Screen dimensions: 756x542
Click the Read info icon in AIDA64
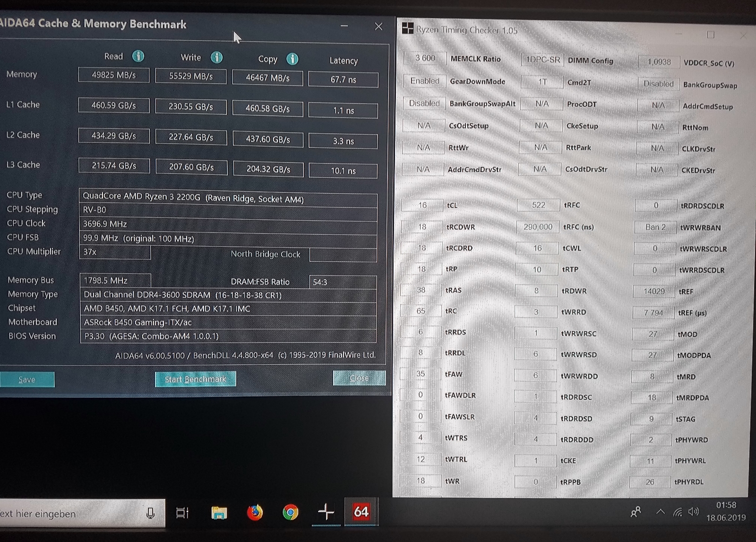click(138, 56)
